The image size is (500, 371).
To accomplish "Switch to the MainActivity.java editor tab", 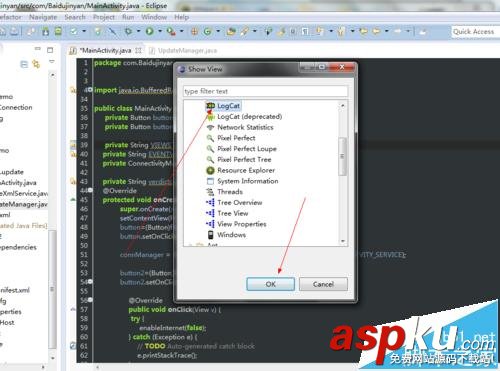I will (x=105, y=51).
